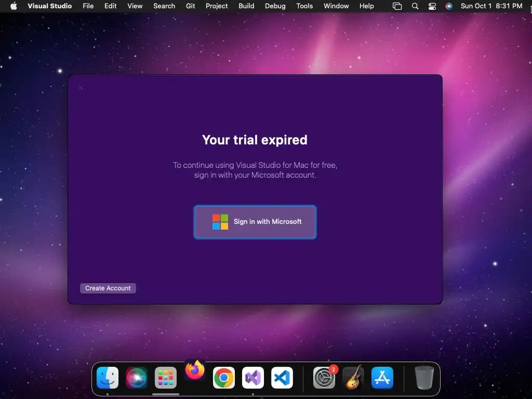Open the Project menu
Screen dimensions: 532x399
click(x=217, y=6)
